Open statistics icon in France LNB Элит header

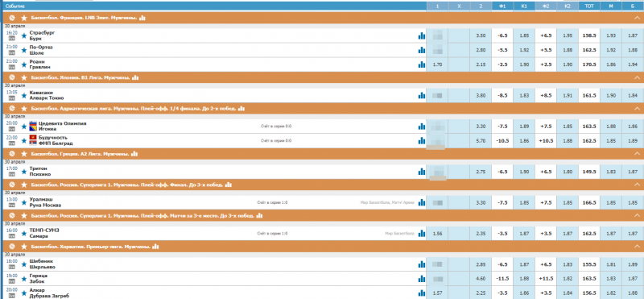point(142,18)
